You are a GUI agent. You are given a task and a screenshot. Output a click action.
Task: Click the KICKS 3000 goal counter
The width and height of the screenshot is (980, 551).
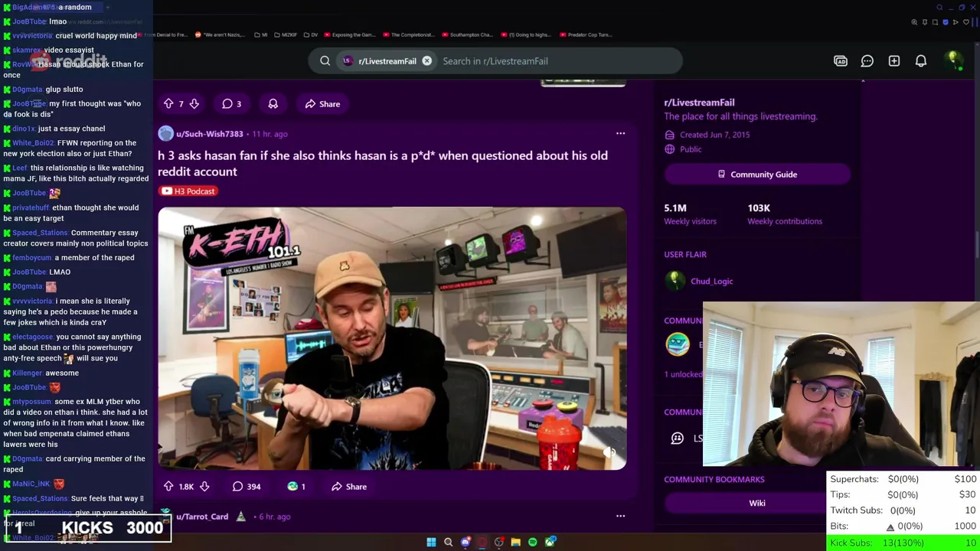(x=87, y=527)
